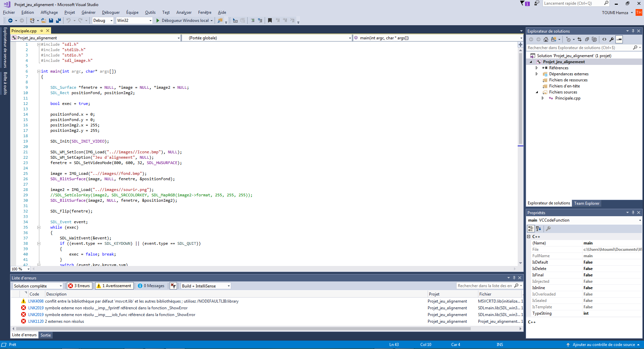Switch to the Sortie tab
The image size is (644, 349).
tap(46, 335)
